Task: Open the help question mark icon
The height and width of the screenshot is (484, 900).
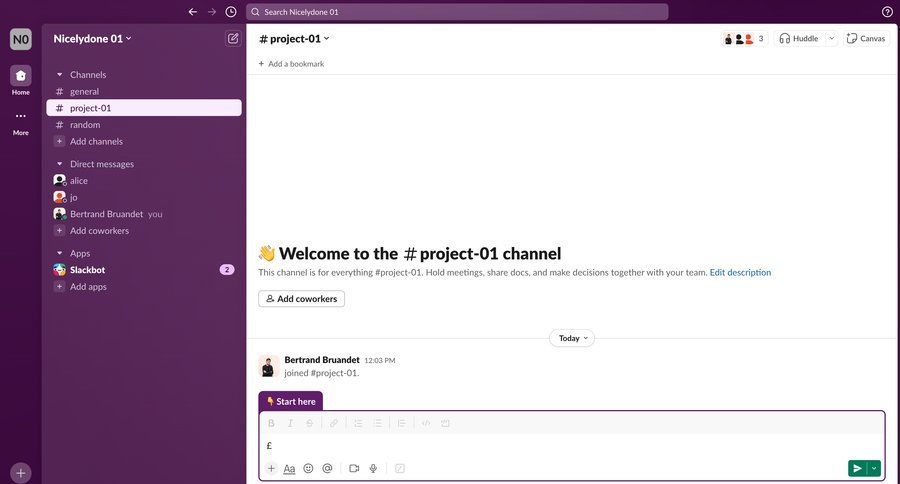Action: coord(887,11)
